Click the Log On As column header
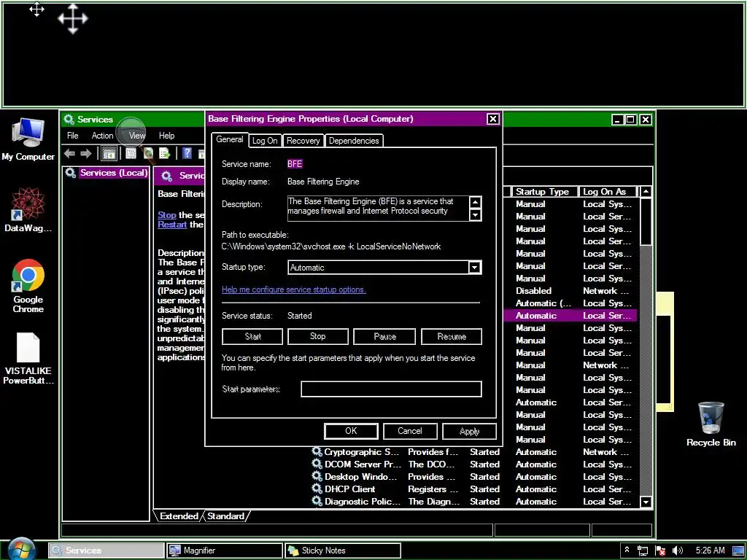Image resolution: width=747 pixels, height=560 pixels. [x=608, y=192]
